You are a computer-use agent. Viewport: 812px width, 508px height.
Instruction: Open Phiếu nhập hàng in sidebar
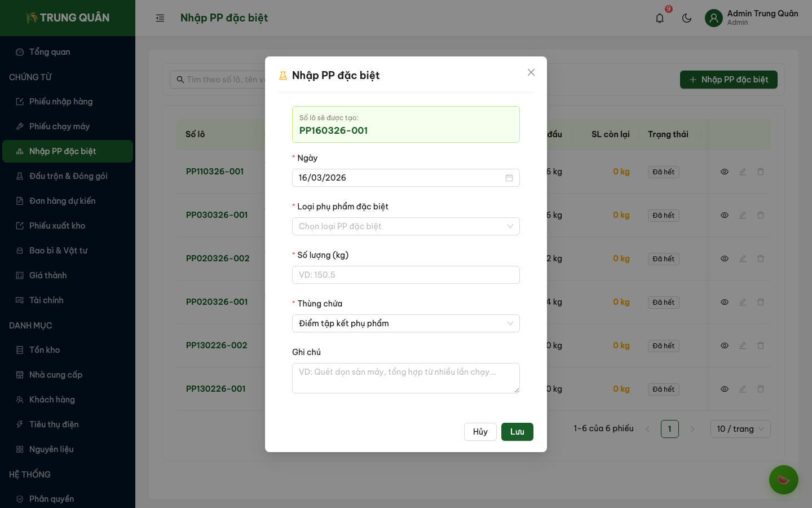point(61,102)
